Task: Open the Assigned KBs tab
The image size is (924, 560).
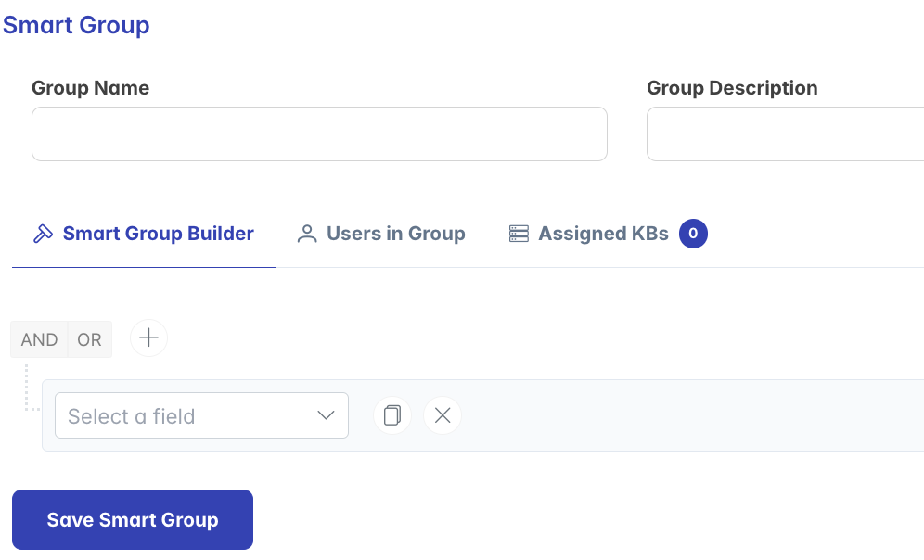Action: point(608,234)
